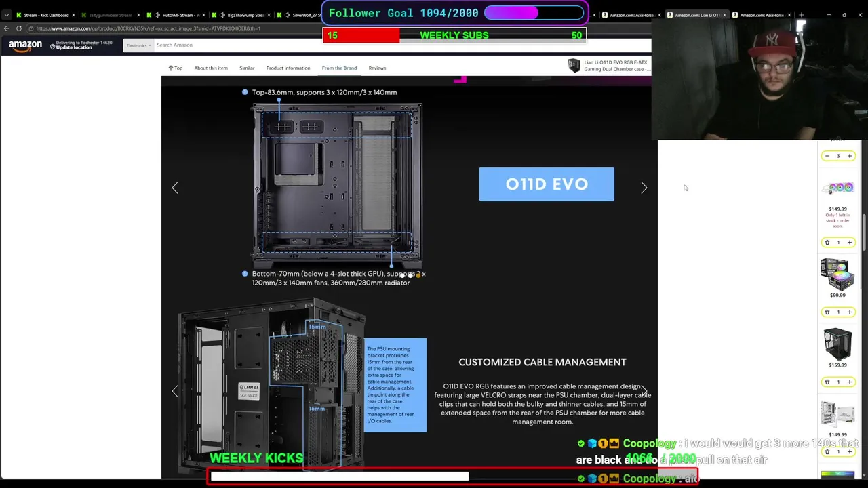Previous slide arrow in top carousel
The width and height of the screenshot is (868, 488).
pyautogui.click(x=175, y=188)
